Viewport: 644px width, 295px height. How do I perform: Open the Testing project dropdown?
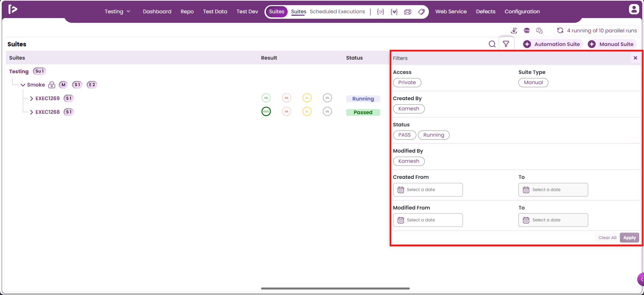pos(117,12)
